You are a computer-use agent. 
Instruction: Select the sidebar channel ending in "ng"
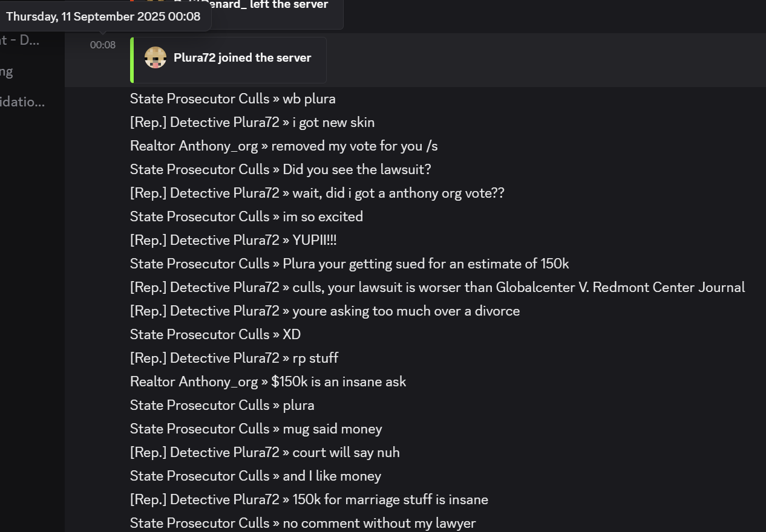7,71
